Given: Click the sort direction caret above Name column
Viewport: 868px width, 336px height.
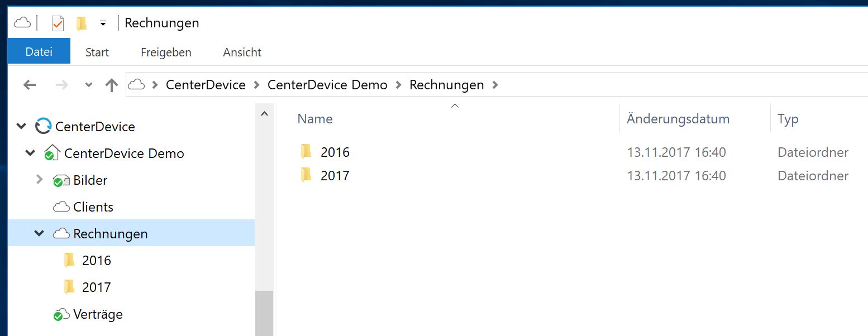Looking at the screenshot, I should [455, 105].
